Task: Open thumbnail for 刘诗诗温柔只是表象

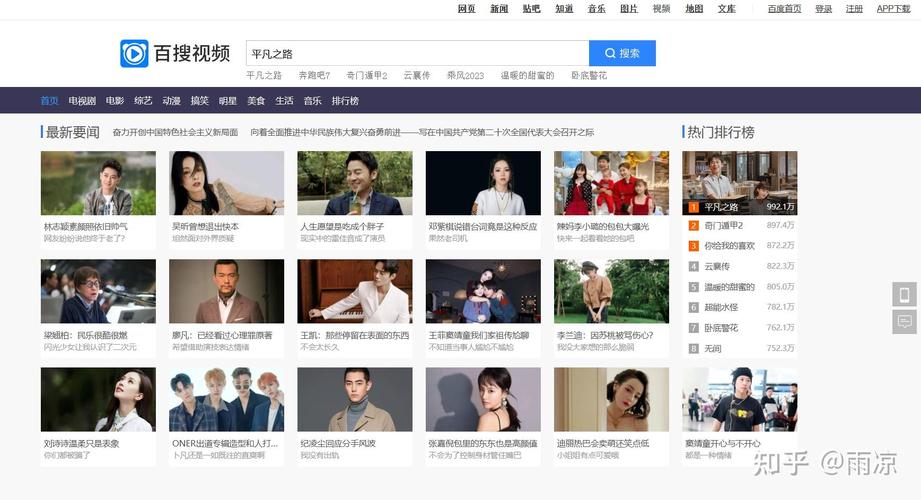Action: click(98, 400)
